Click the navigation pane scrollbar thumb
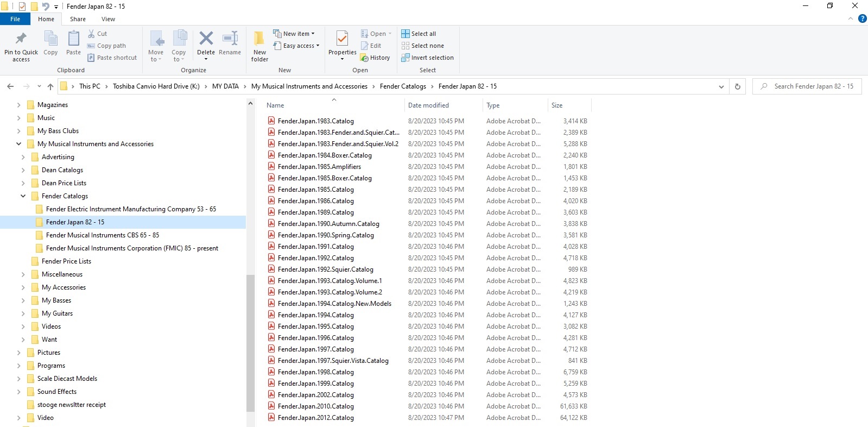 (x=250, y=343)
